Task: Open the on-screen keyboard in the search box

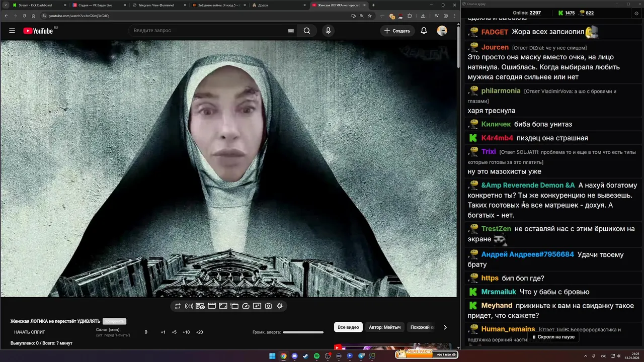Action: coord(290,31)
